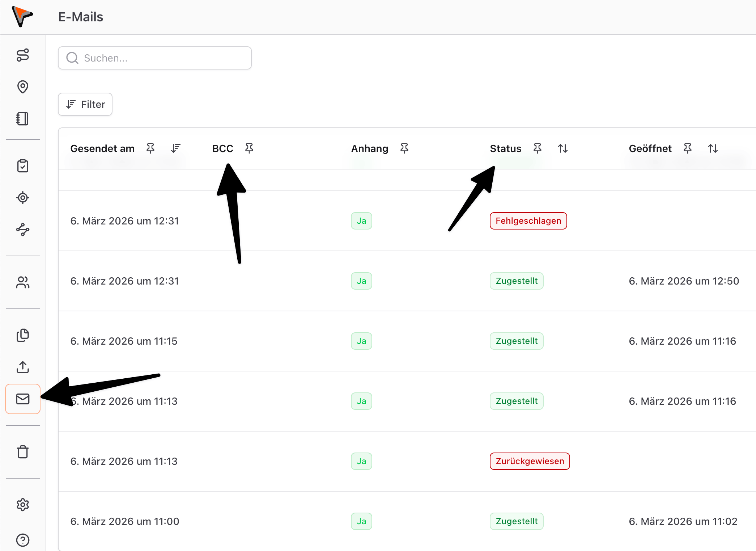756x551 pixels.
Task: Click the Suchen search field
Action: [x=155, y=58]
